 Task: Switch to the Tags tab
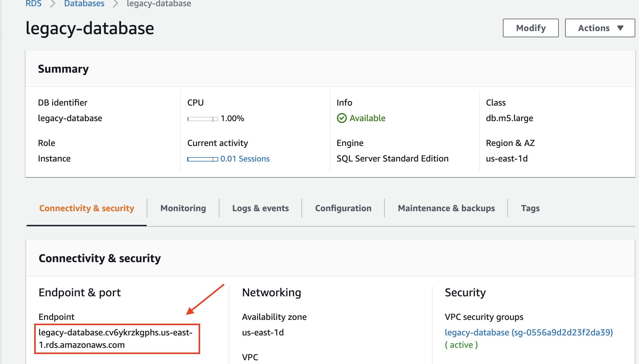[x=530, y=208]
